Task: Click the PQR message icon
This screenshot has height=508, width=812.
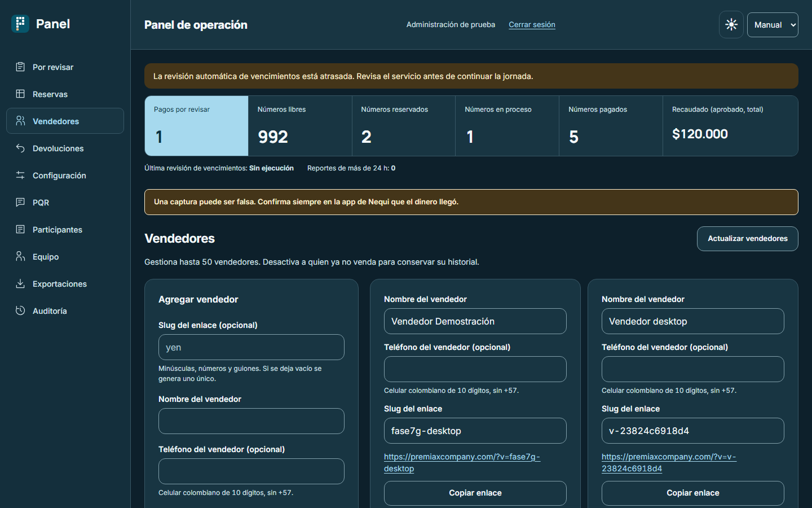Action: [x=20, y=202]
